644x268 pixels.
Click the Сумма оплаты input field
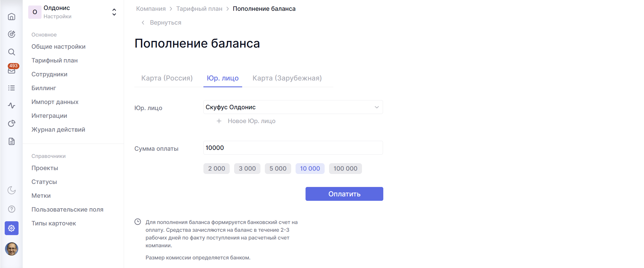tap(293, 148)
